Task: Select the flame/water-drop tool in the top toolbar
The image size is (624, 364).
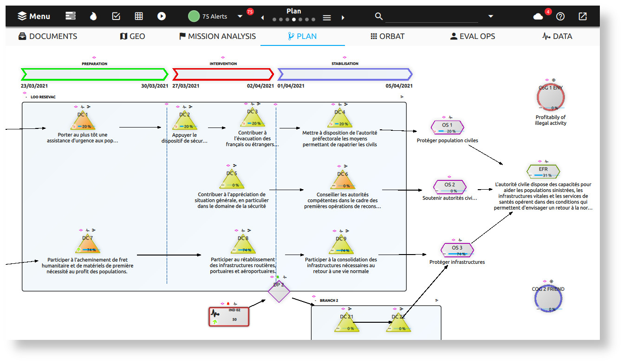Action: (x=93, y=16)
